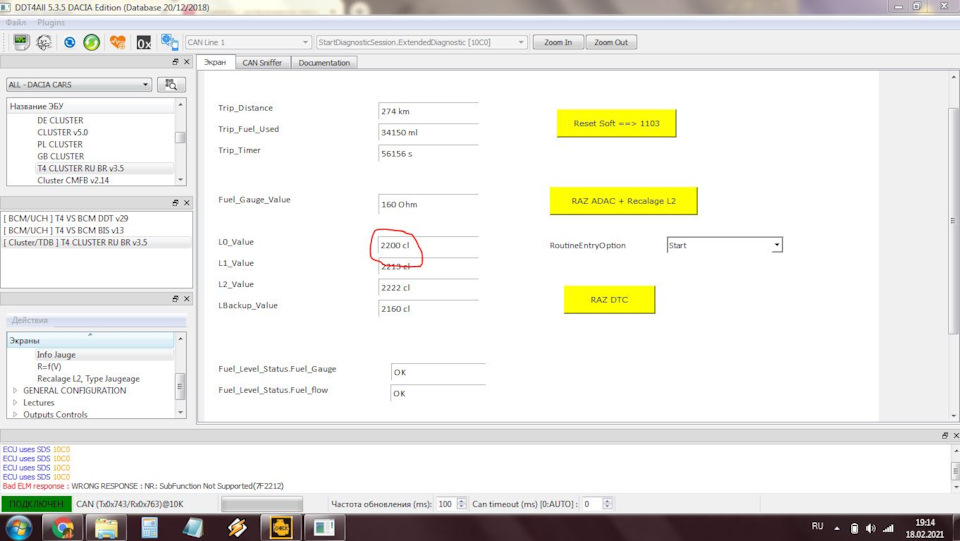
Task: Click the green refresh icon in toolbar
Action: pyautogui.click(x=91, y=43)
